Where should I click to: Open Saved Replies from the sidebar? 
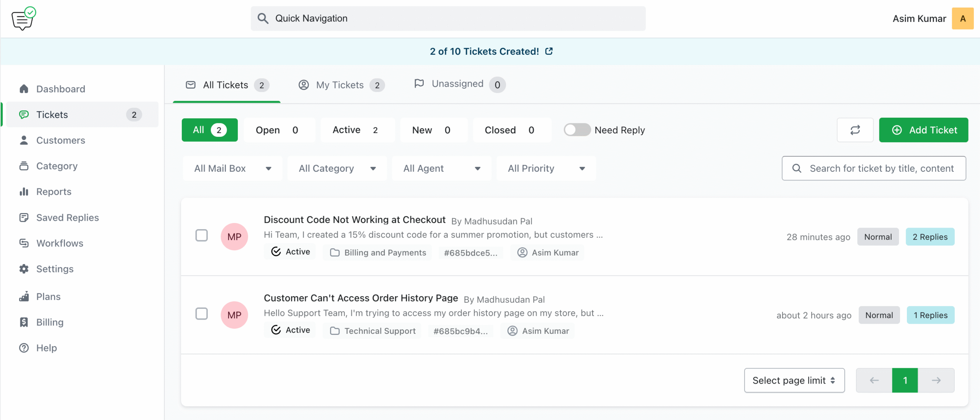67,218
